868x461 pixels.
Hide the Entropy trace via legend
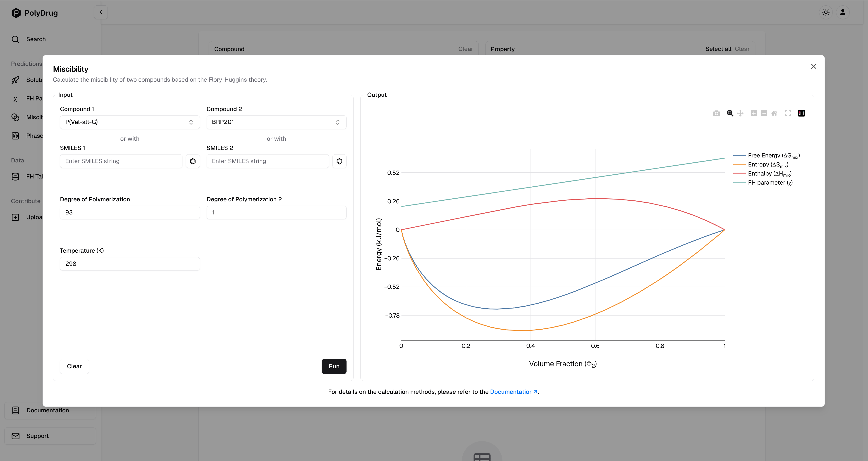tap(768, 165)
